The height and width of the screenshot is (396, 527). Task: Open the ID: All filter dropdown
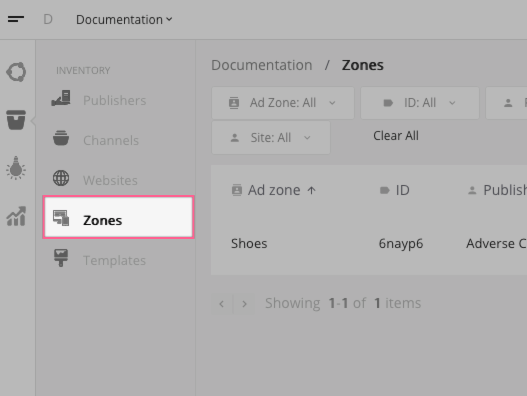coord(420,103)
